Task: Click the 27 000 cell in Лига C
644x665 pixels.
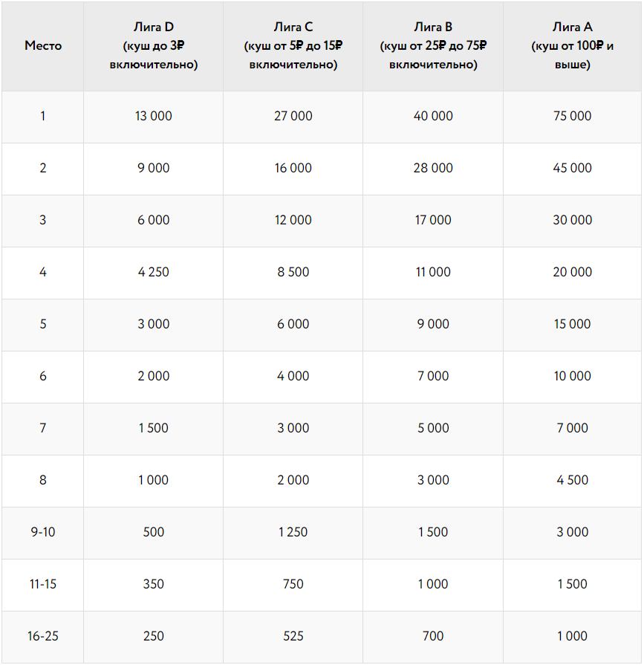Action: pyautogui.click(x=293, y=116)
